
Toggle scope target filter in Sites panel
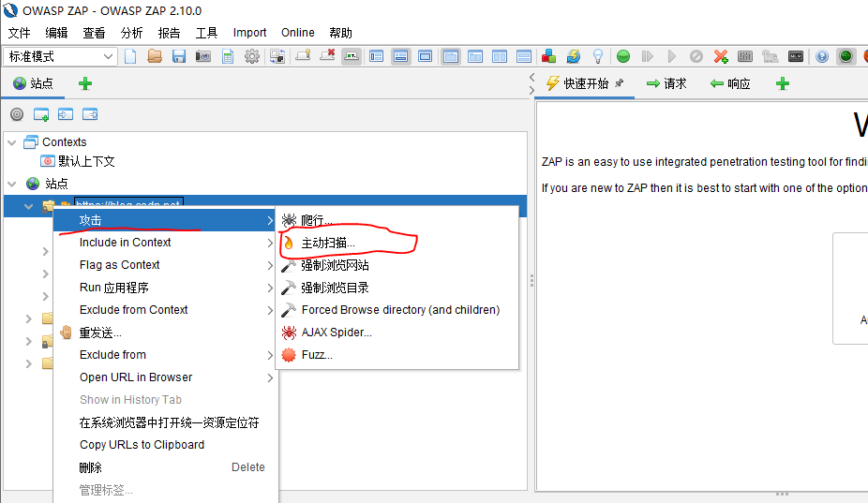[x=17, y=114]
